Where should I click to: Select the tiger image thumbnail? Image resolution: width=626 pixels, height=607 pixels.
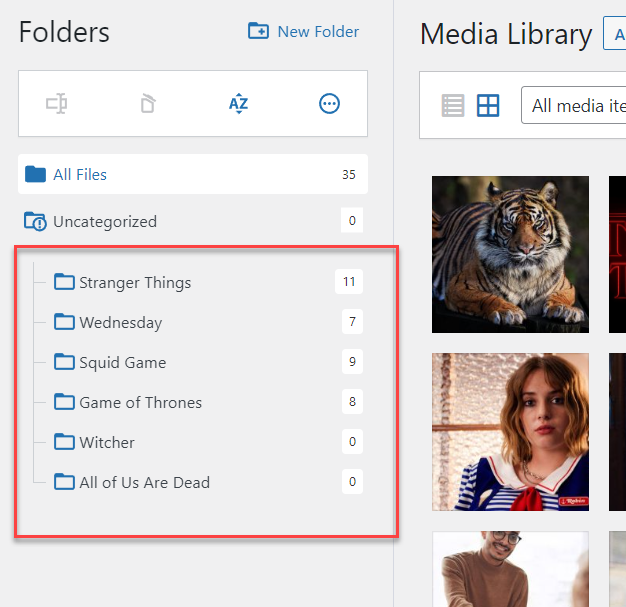pyautogui.click(x=510, y=254)
